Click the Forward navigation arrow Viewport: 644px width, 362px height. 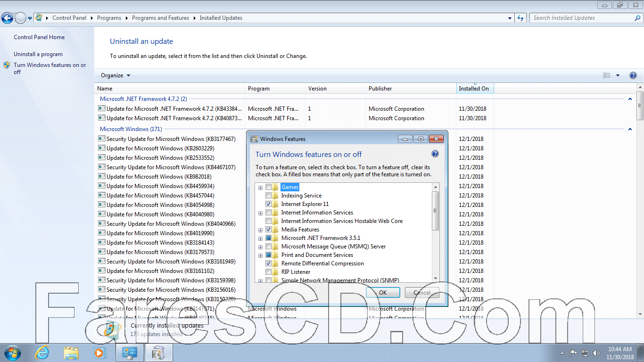pyautogui.click(x=20, y=18)
